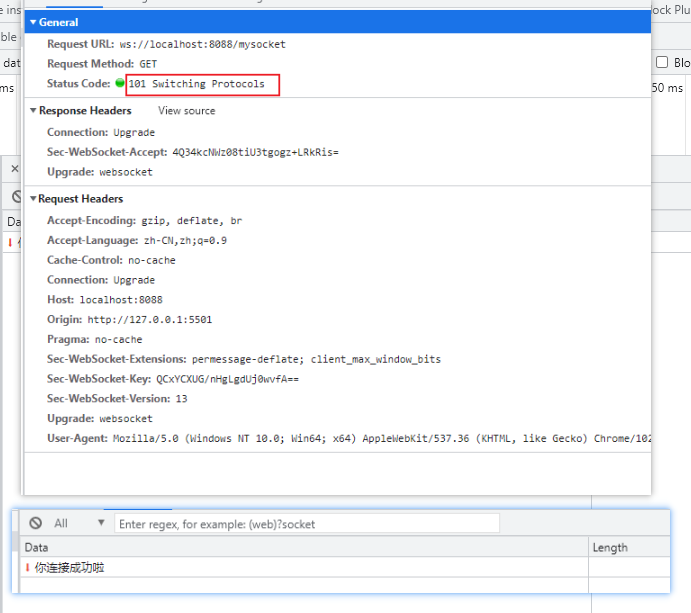The width and height of the screenshot is (691, 613).
Task: Click the Request Method value GET
Action: 148,64
